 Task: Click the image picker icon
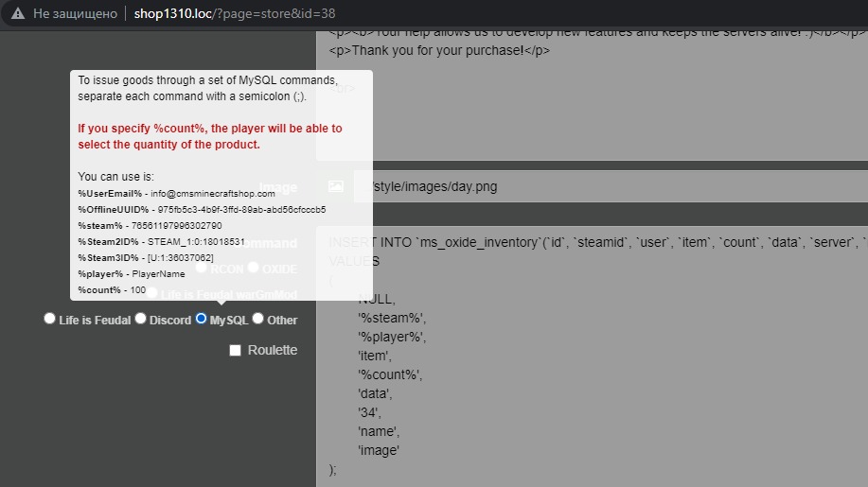tap(335, 187)
